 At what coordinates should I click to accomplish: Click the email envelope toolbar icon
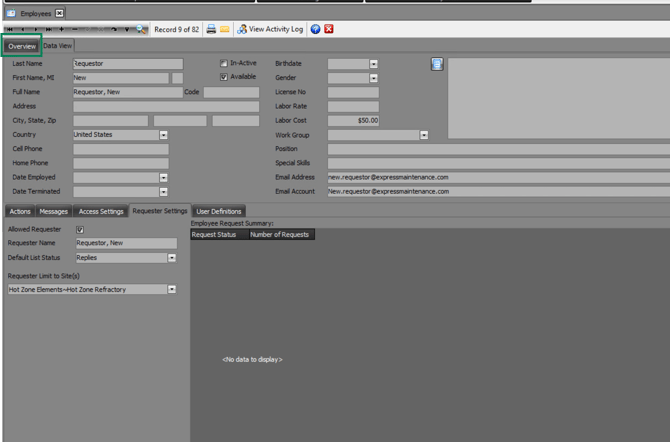pos(225,29)
